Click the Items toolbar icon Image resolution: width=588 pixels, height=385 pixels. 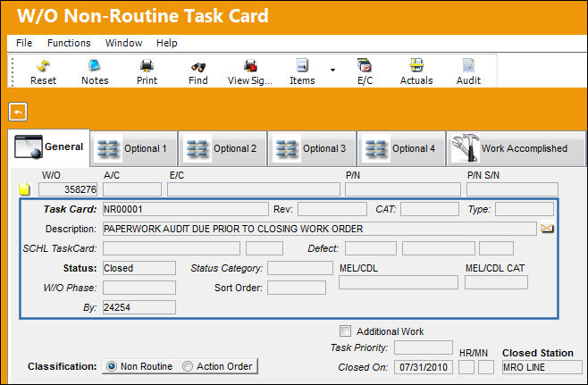click(302, 65)
